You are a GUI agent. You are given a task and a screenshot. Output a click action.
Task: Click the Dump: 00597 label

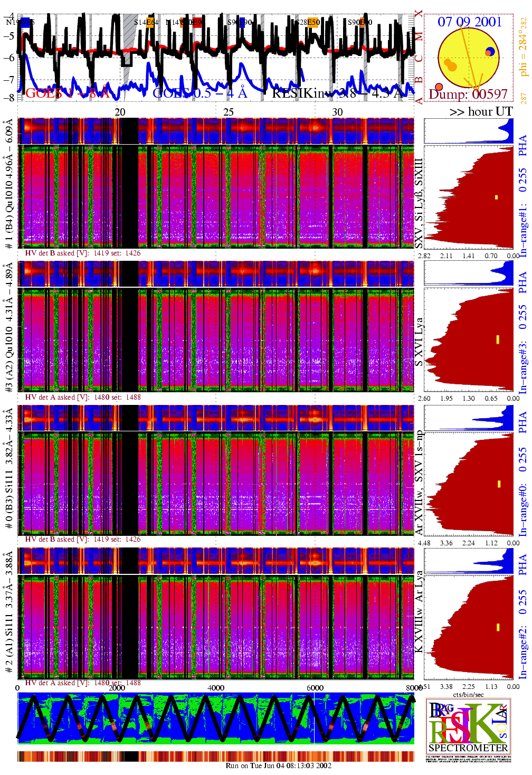pyautogui.click(x=468, y=94)
